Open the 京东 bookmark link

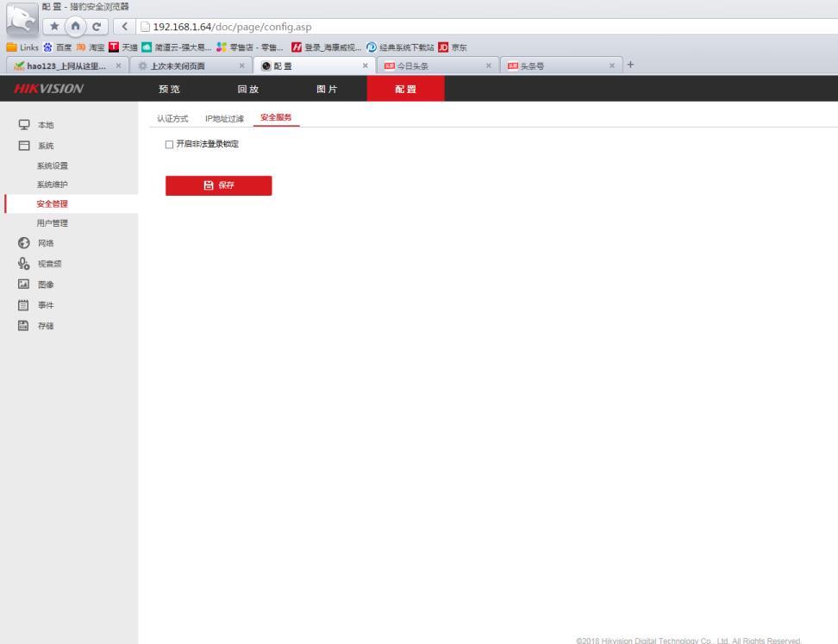click(453, 47)
